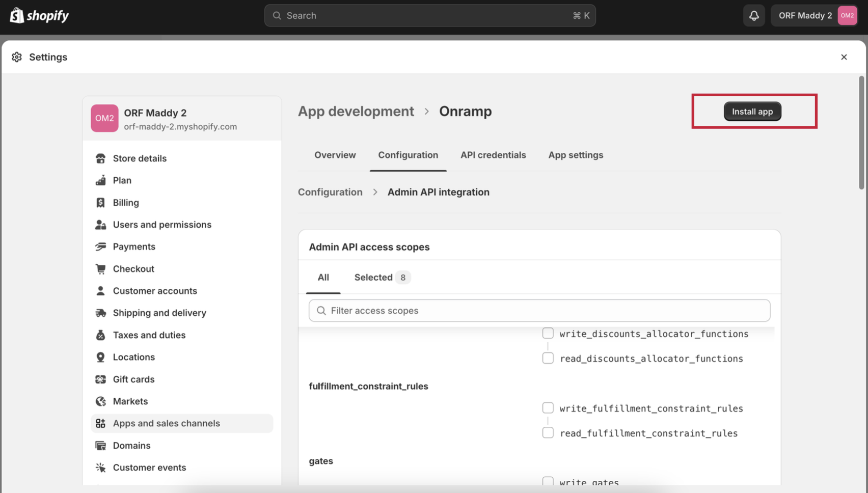Go back to App development breadcrumb
Image resolution: width=868 pixels, height=493 pixels.
[x=356, y=111]
